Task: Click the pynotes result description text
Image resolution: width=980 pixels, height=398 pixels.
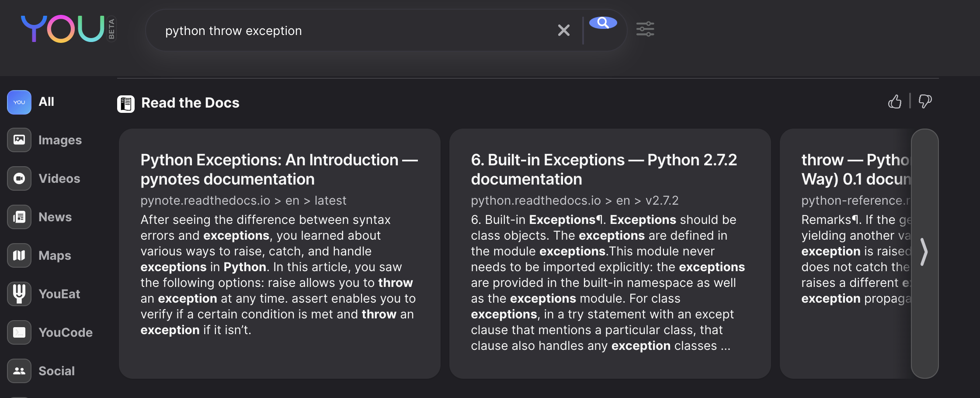Action: pyautogui.click(x=278, y=275)
